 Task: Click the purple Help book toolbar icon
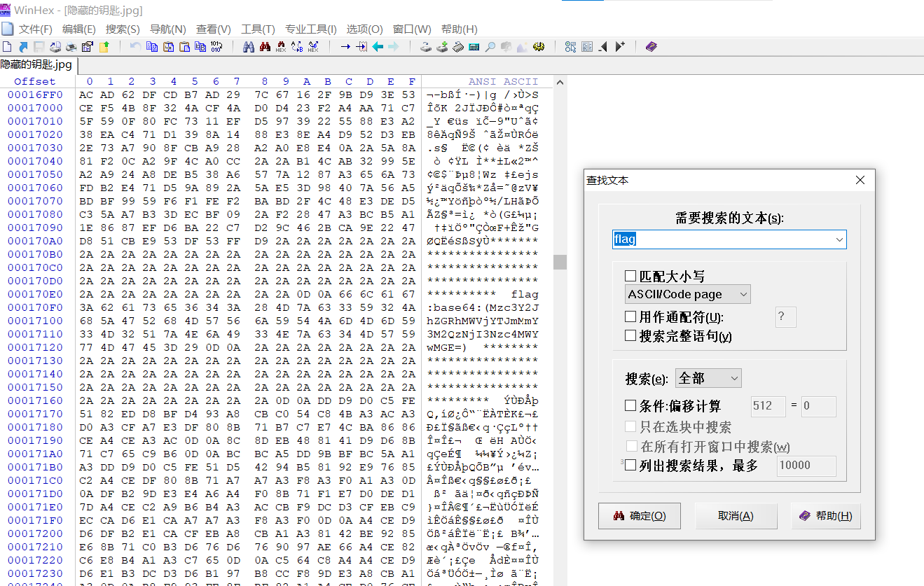651,47
